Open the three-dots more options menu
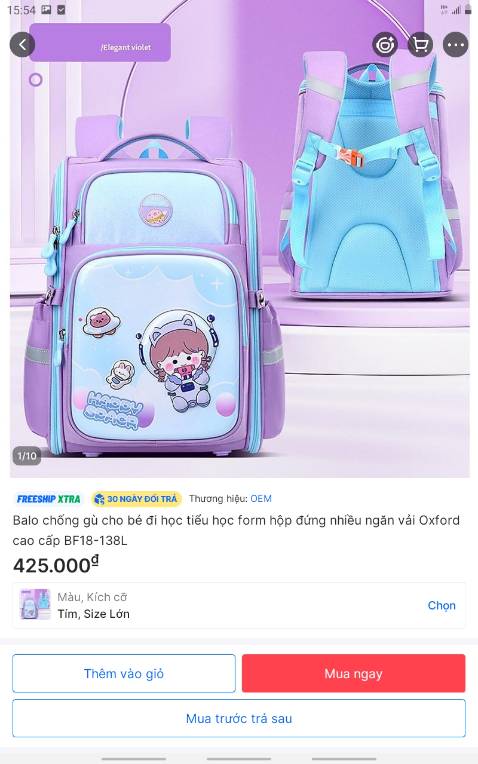Viewport: 478px width, 764px height. (456, 45)
